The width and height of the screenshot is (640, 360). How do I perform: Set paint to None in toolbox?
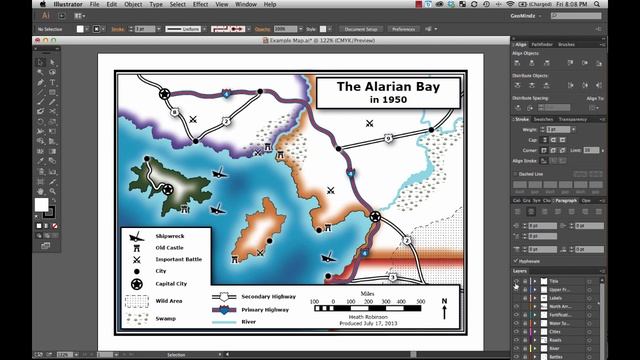54,226
